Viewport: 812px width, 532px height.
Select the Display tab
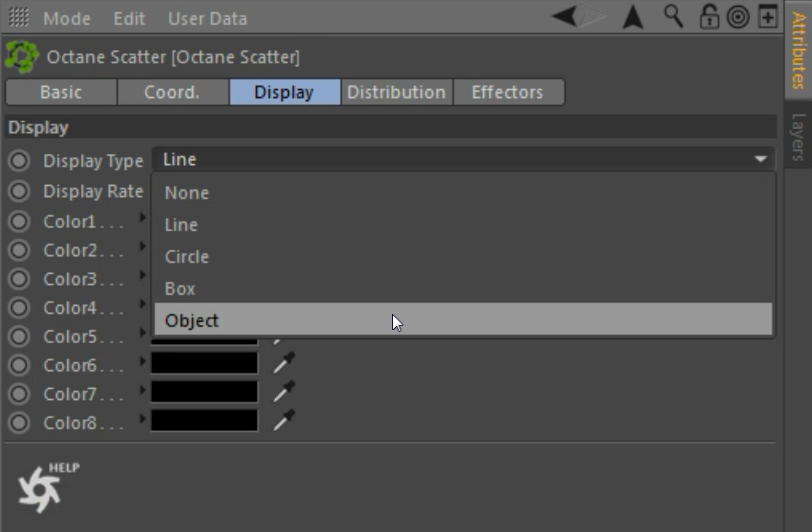pos(285,92)
